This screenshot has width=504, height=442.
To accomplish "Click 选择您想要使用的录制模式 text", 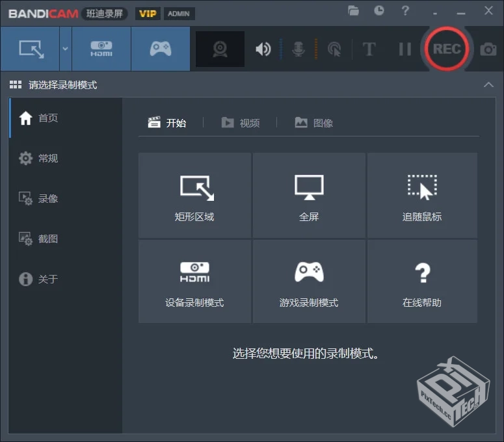I will (306, 354).
